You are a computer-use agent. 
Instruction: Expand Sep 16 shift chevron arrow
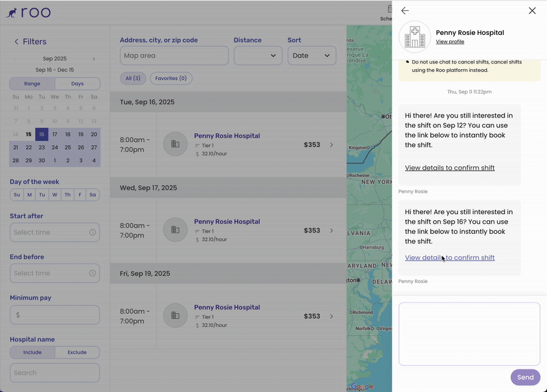point(332,144)
